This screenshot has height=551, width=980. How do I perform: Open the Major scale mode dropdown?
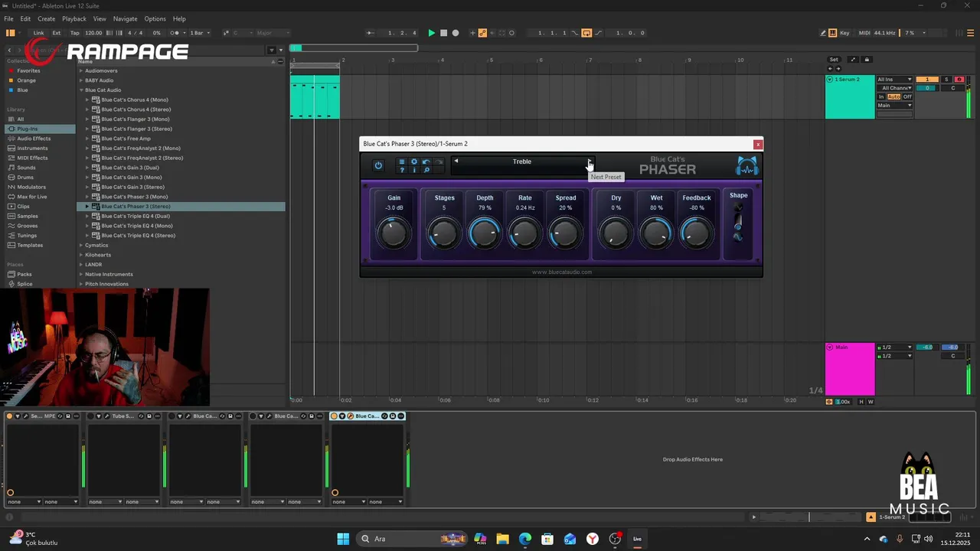click(x=273, y=33)
